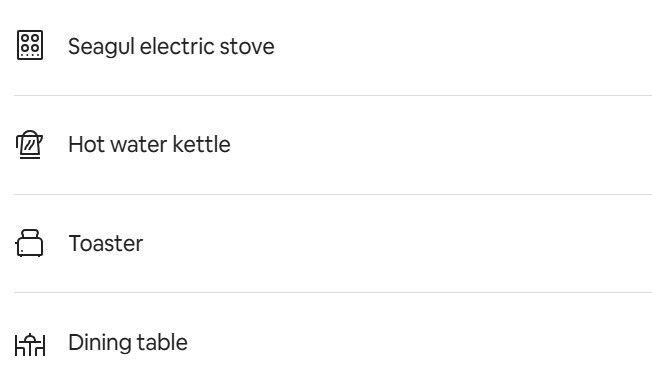Select the 'Toaster' amenity label
The height and width of the screenshot is (388, 652).
click(106, 243)
